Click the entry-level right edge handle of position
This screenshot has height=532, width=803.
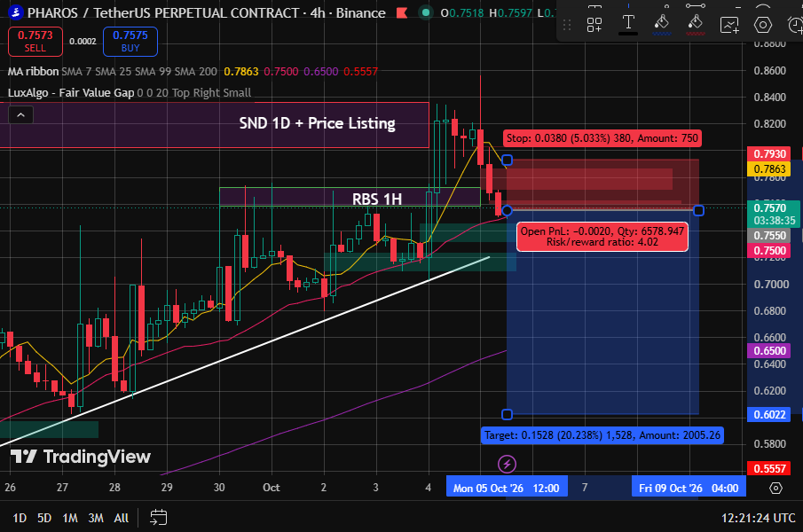point(698,210)
